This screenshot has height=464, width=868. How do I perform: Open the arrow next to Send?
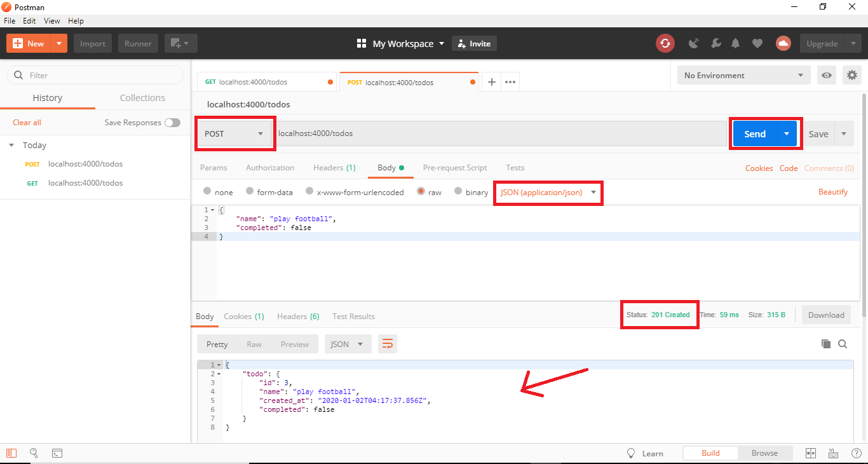[787, 133]
